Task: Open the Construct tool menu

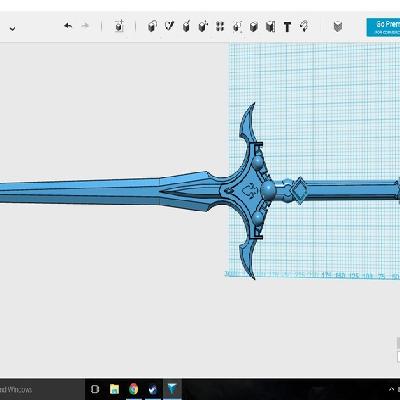Action: coord(186,26)
